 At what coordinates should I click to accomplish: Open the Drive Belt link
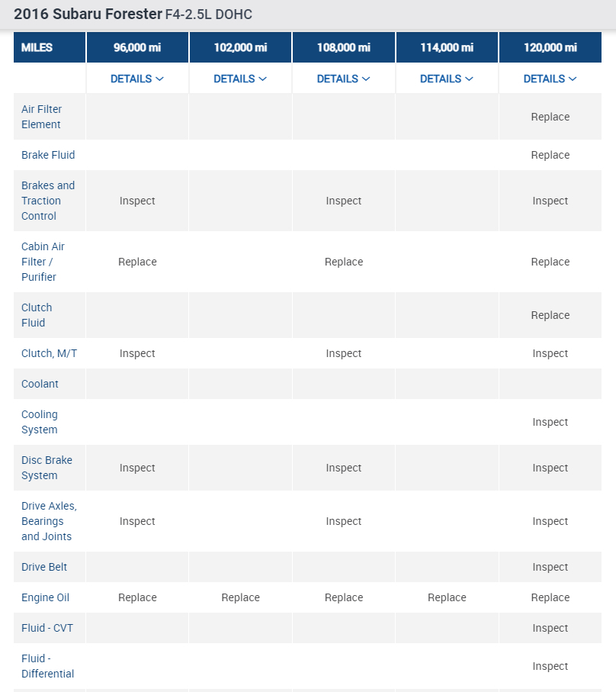click(44, 567)
